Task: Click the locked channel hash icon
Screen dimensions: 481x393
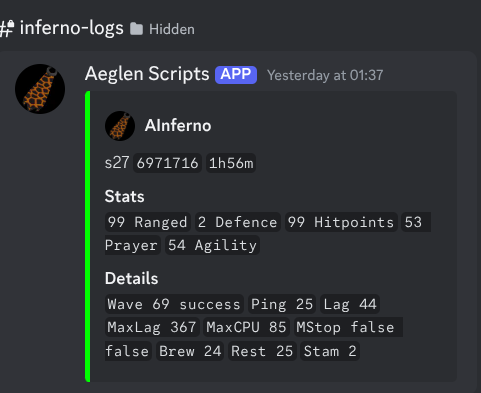Action: (x=7, y=28)
